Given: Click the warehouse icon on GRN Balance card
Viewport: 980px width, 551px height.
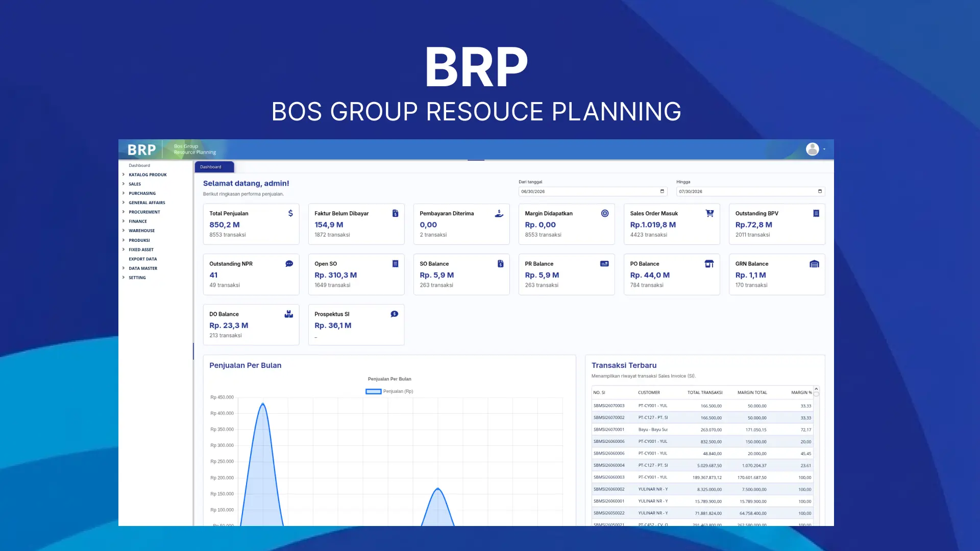Looking at the screenshot, I should tap(815, 264).
